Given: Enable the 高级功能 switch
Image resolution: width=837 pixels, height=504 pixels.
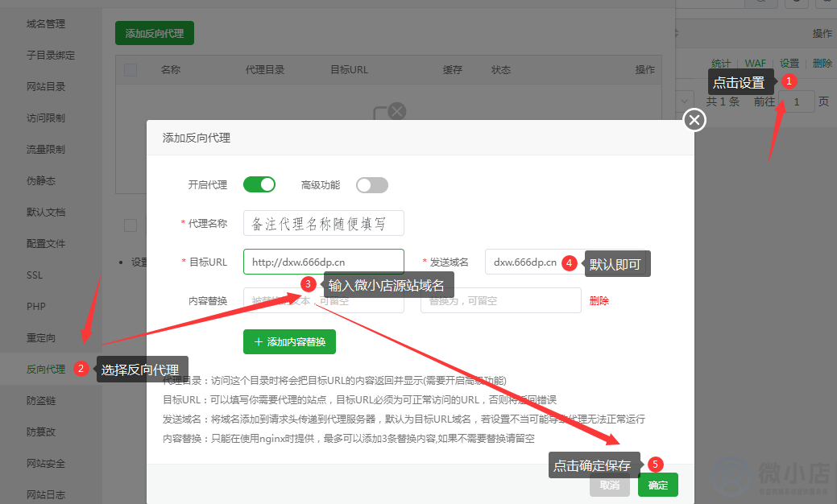Looking at the screenshot, I should pos(372,185).
